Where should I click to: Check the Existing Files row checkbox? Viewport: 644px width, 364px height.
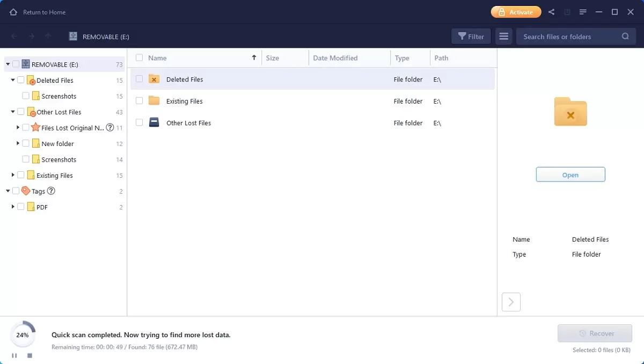tap(139, 101)
